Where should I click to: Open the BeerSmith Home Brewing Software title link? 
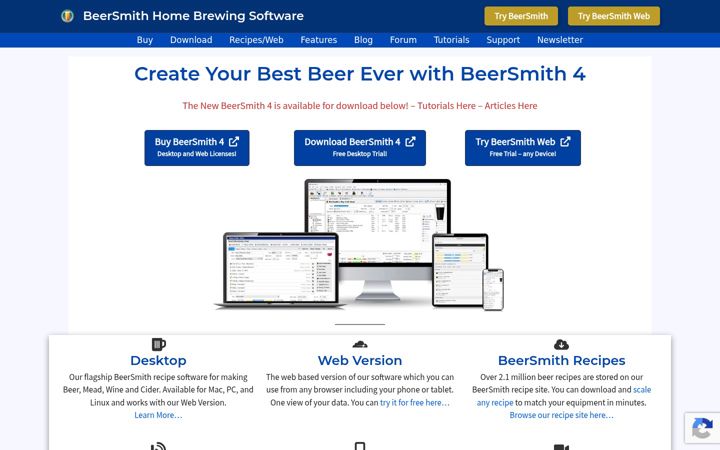(x=193, y=16)
